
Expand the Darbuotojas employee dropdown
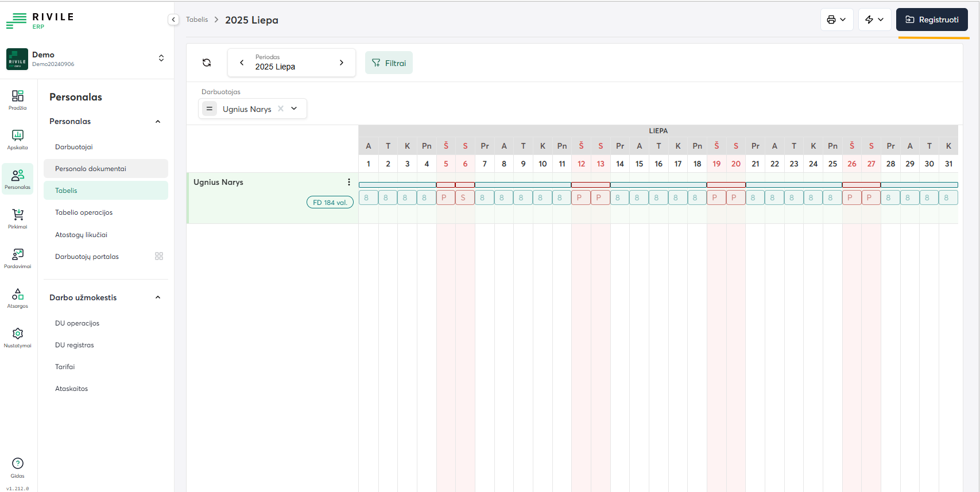tap(294, 109)
